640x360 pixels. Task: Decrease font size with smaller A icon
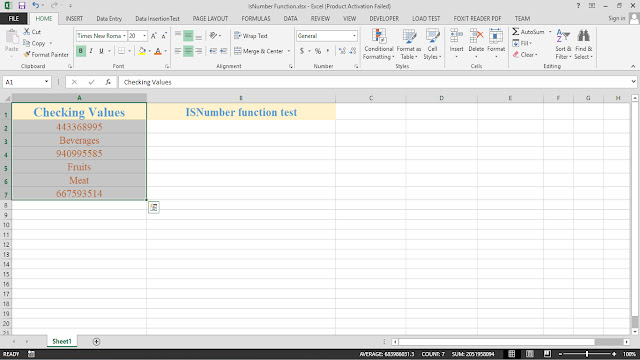pyautogui.click(x=164, y=36)
